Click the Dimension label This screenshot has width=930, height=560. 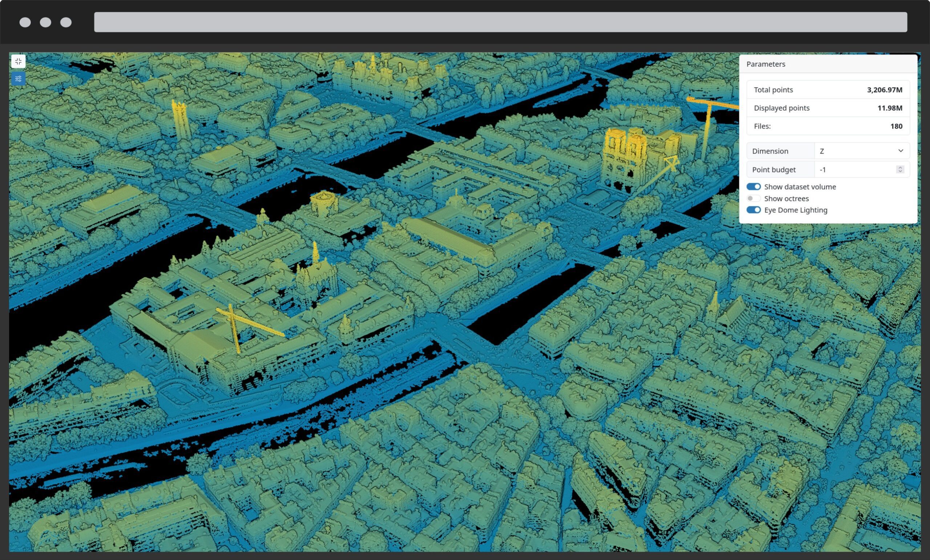click(x=771, y=151)
